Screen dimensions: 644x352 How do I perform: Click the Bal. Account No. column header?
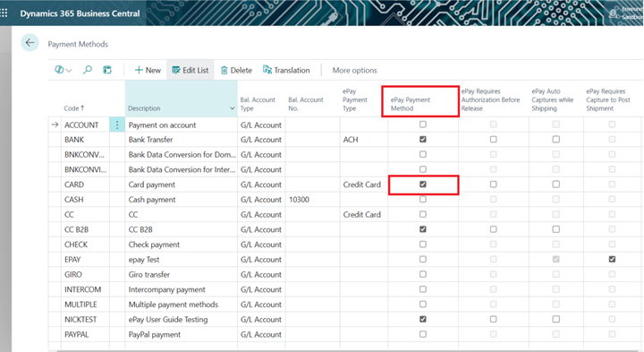point(306,104)
